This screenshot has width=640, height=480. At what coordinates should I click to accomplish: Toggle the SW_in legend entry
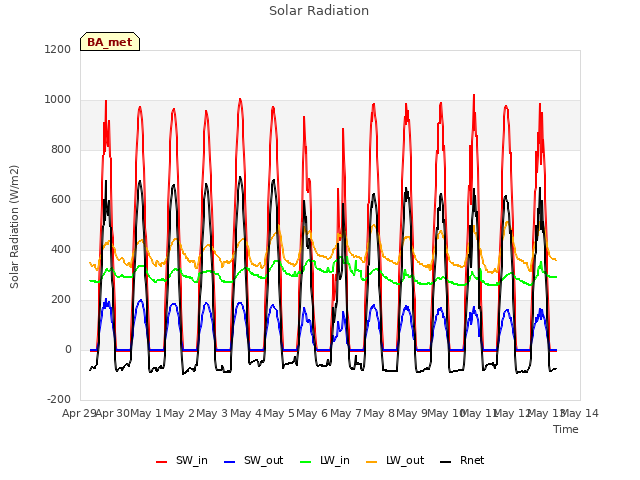click(x=182, y=460)
